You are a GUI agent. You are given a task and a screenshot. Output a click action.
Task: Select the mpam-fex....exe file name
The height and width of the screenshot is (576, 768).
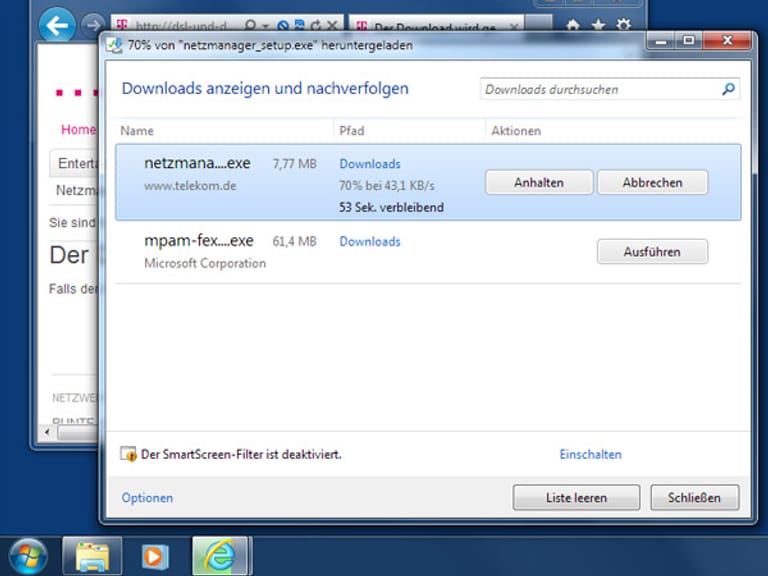[199, 241]
